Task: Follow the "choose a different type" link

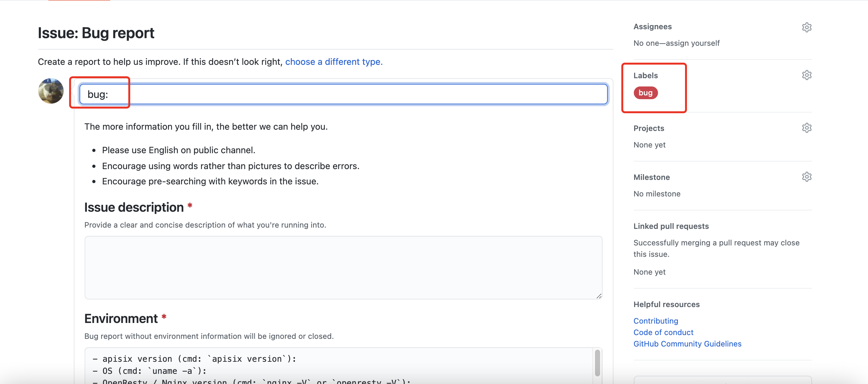Action: click(333, 62)
